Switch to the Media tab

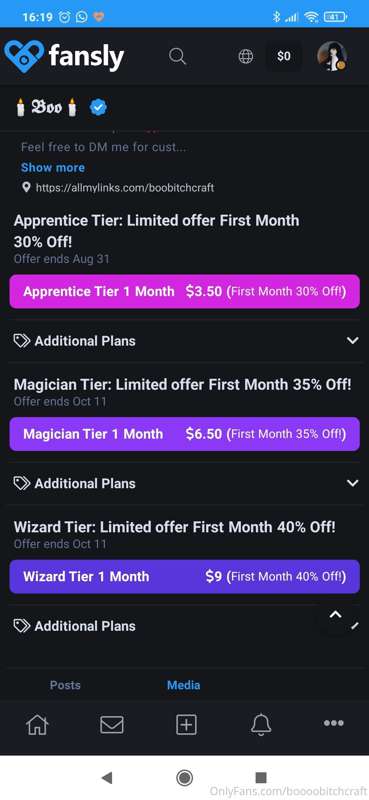tap(184, 685)
